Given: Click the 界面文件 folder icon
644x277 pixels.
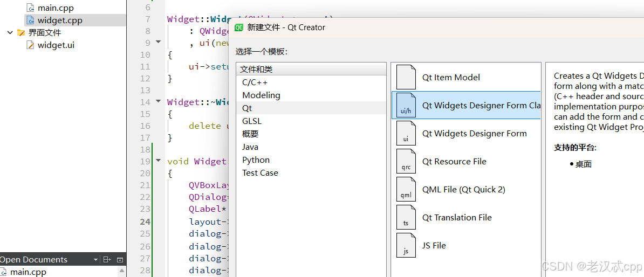Looking at the screenshot, I should click(x=21, y=33).
